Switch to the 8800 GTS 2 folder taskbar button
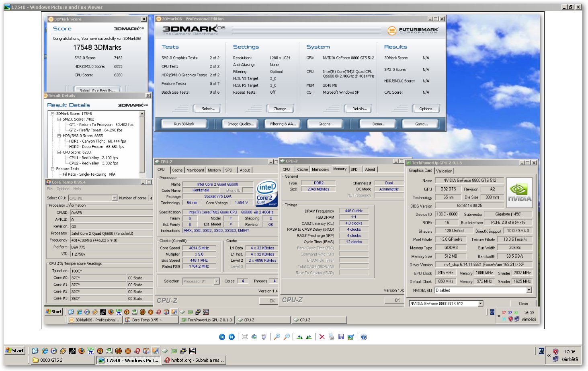Viewport: 588px width, 371px height. tap(63, 360)
